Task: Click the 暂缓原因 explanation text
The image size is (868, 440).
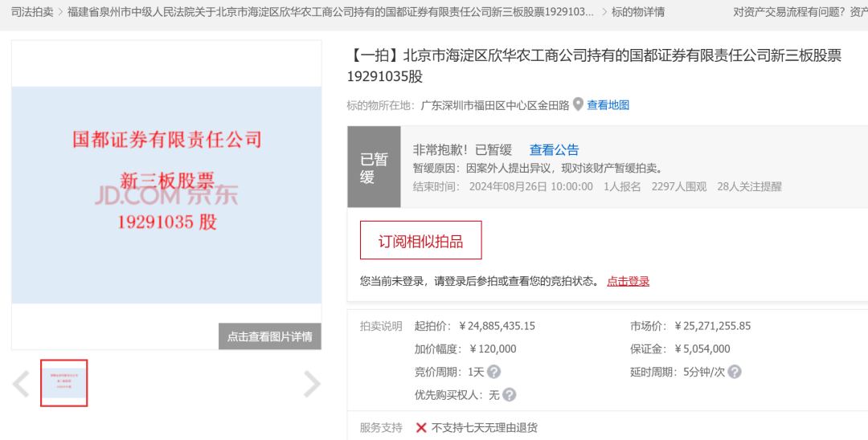Action: tap(538, 168)
